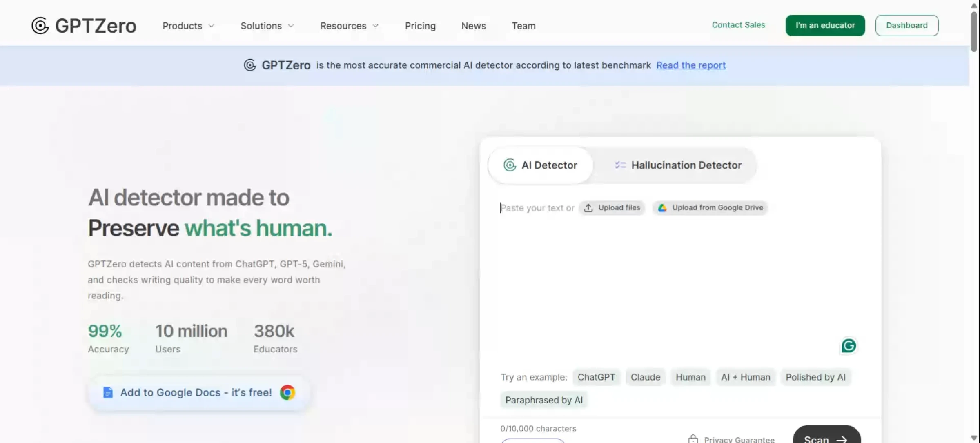This screenshot has height=443, width=980.
Task: Open the Resources dropdown menu
Action: click(x=349, y=26)
